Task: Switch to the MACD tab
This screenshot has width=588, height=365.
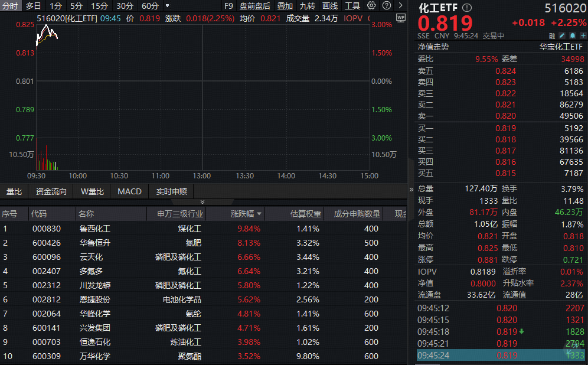Action: coord(129,191)
